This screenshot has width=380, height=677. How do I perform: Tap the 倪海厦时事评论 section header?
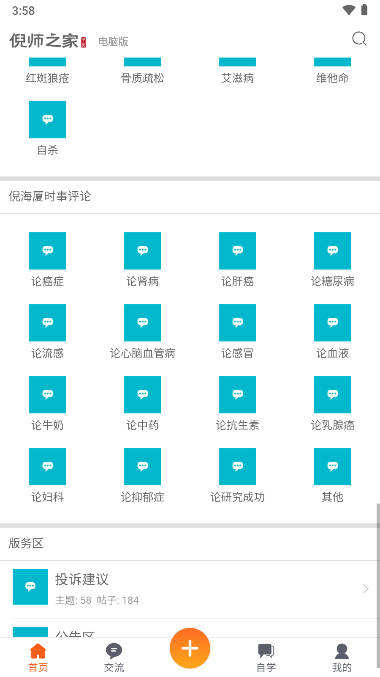(50, 196)
